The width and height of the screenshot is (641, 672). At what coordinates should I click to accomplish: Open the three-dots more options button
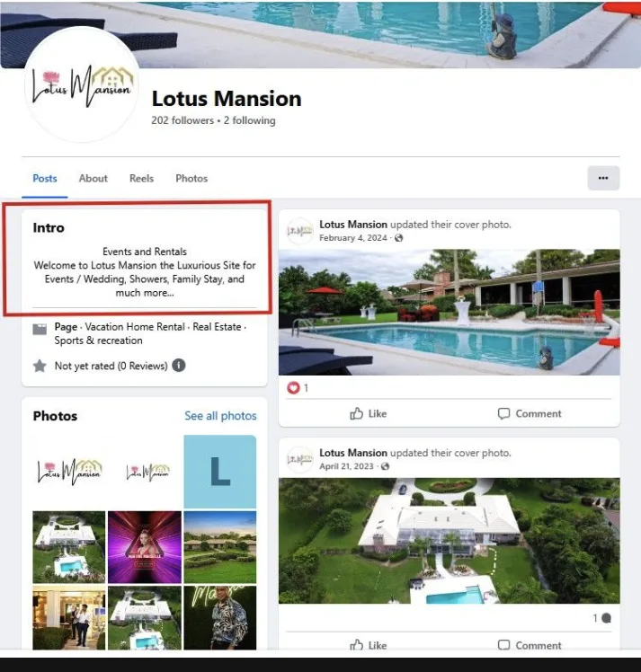point(603,178)
